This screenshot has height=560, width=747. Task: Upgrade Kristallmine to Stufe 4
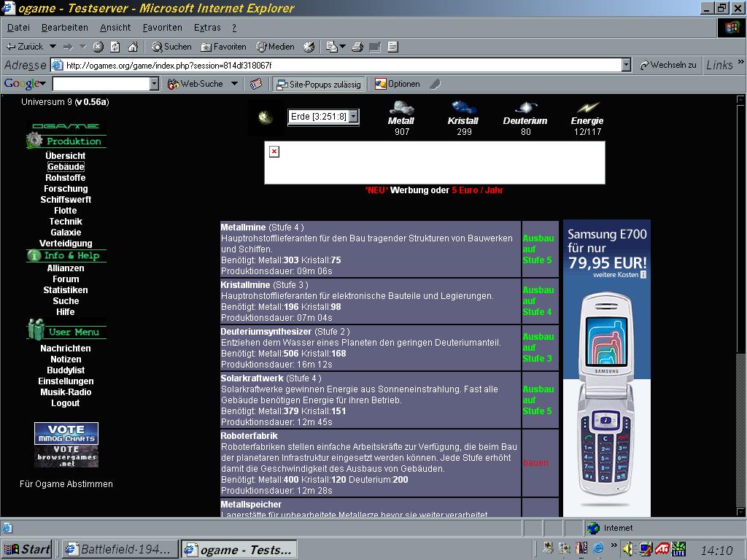click(538, 301)
